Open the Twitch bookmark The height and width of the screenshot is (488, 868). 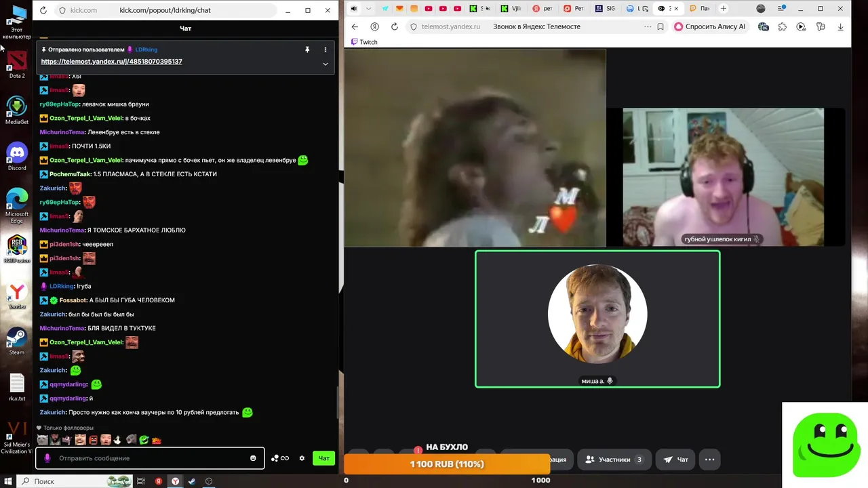[364, 42]
